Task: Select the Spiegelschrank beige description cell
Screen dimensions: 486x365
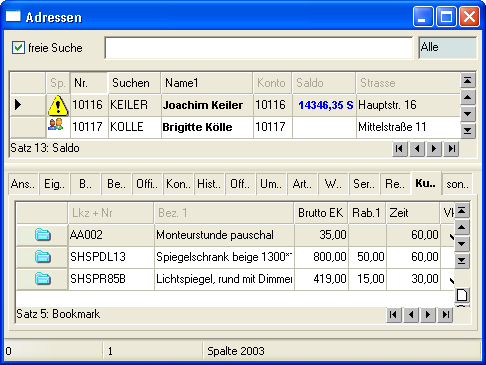Action: coord(224,257)
